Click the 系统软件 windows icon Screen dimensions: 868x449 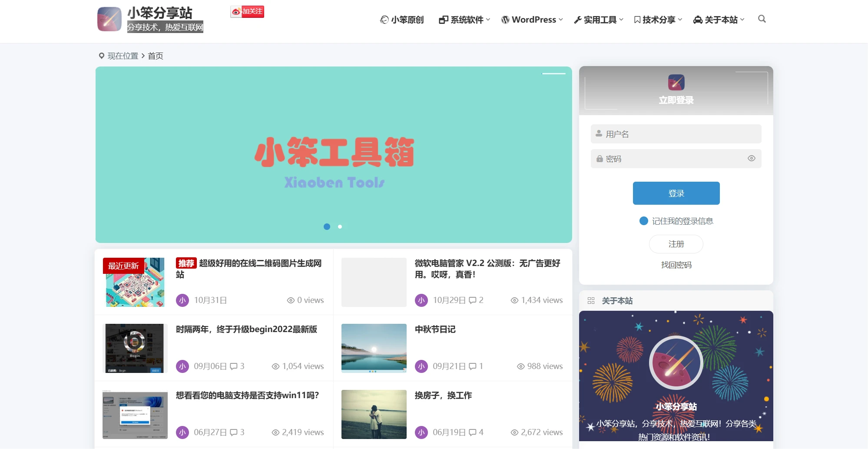(x=443, y=20)
